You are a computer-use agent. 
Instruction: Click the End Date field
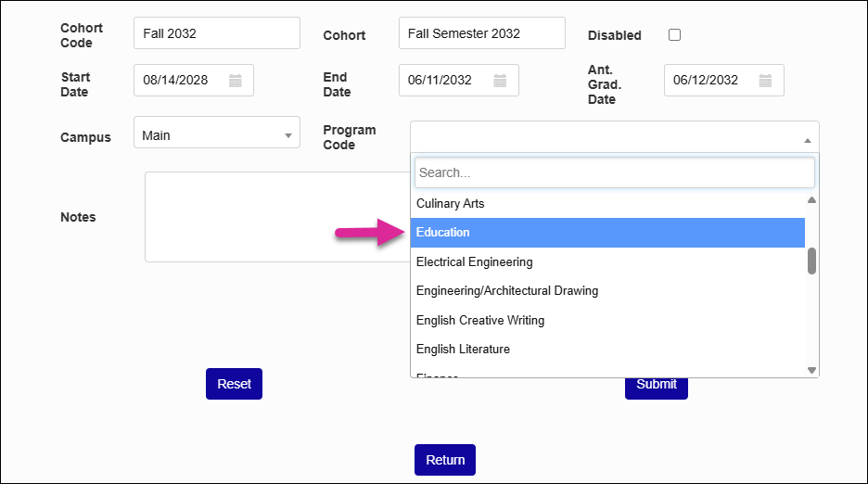pyautogui.click(x=459, y=81)
